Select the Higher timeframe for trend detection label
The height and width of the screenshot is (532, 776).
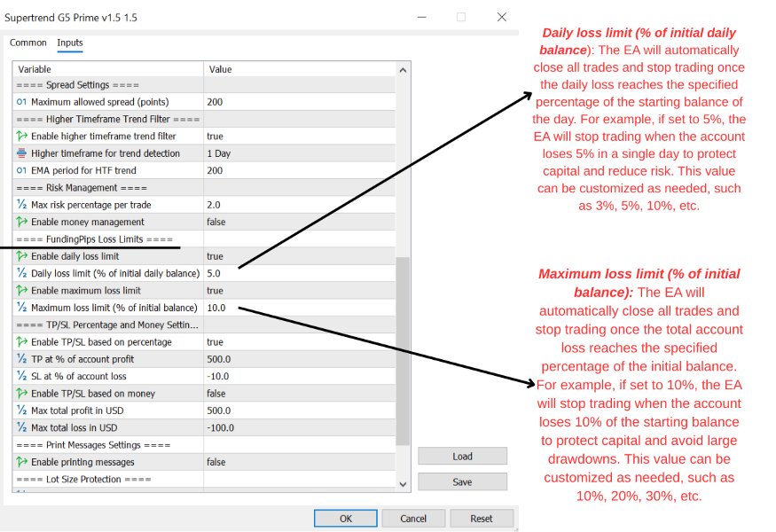tap(106, 153)
